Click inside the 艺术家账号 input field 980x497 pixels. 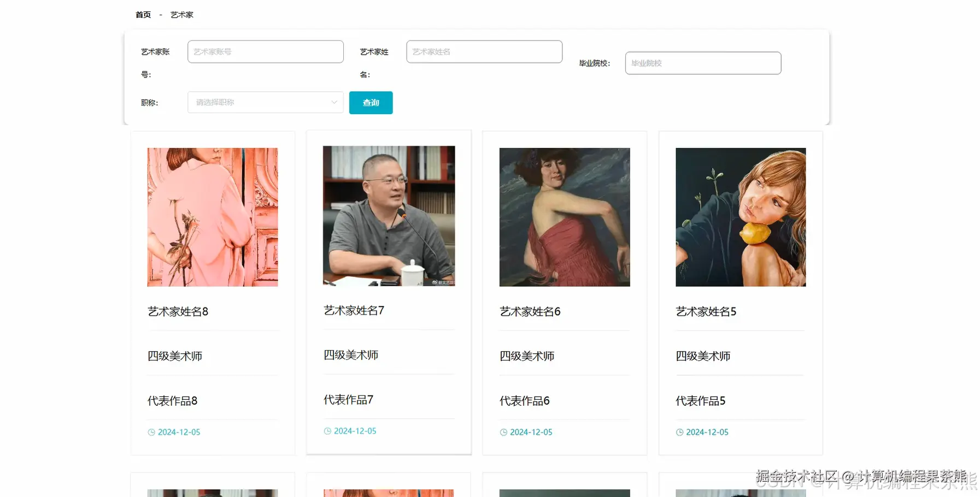[265, 51]
